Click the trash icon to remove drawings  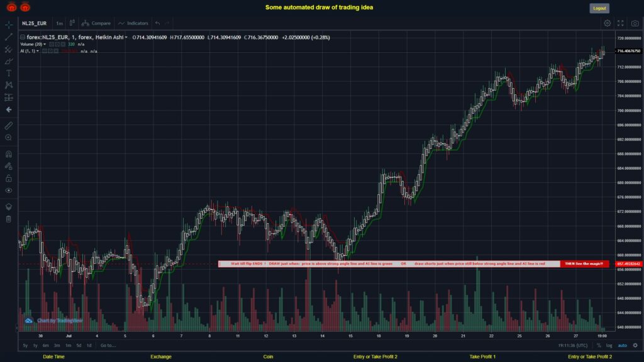tap(9, 219)
